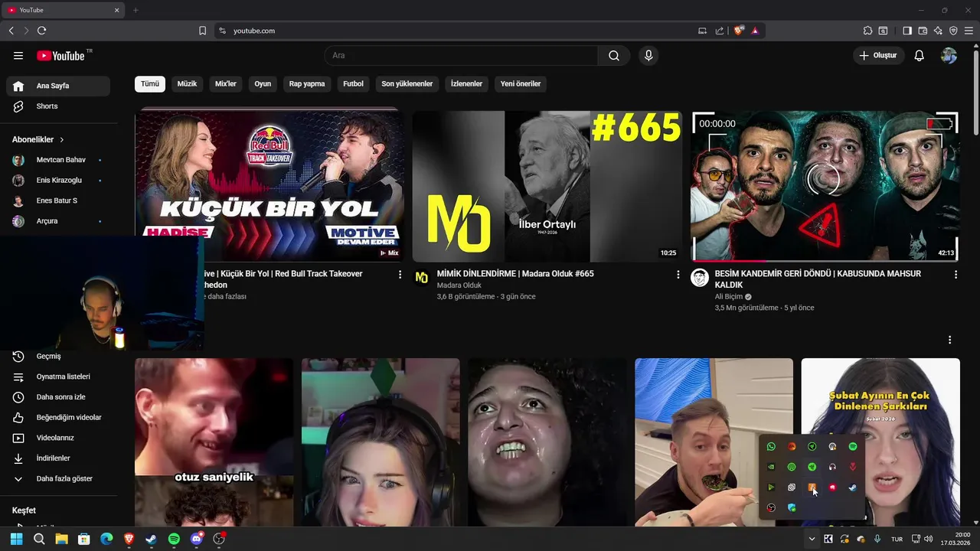Expand Daha fazla göster in sidebar
This screenshot has height=551, width=980.
tap(58, 478)
